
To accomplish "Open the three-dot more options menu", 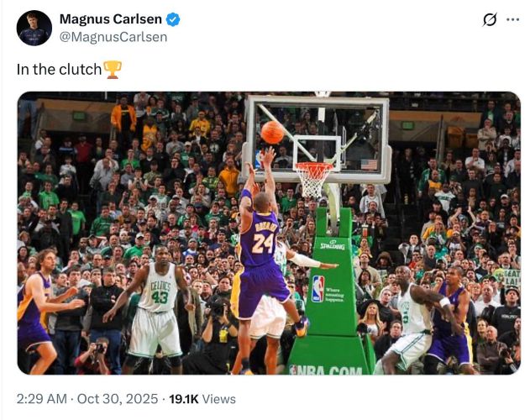I will pyautogui.click(x=512, y=19).
